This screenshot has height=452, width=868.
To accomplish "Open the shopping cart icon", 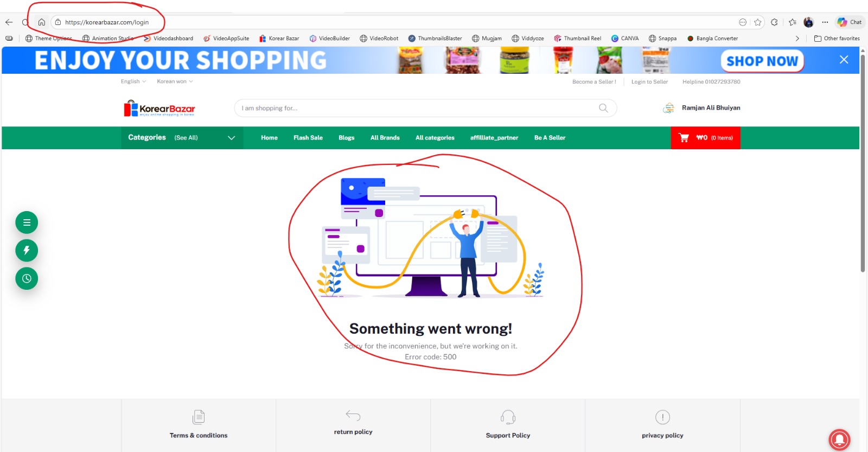I will pos(684,138).
